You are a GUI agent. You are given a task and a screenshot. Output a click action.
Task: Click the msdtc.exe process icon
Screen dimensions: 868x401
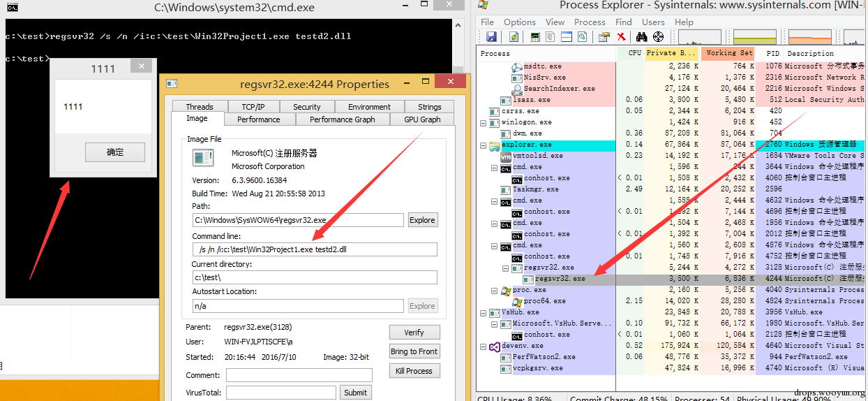pos(517,66)
